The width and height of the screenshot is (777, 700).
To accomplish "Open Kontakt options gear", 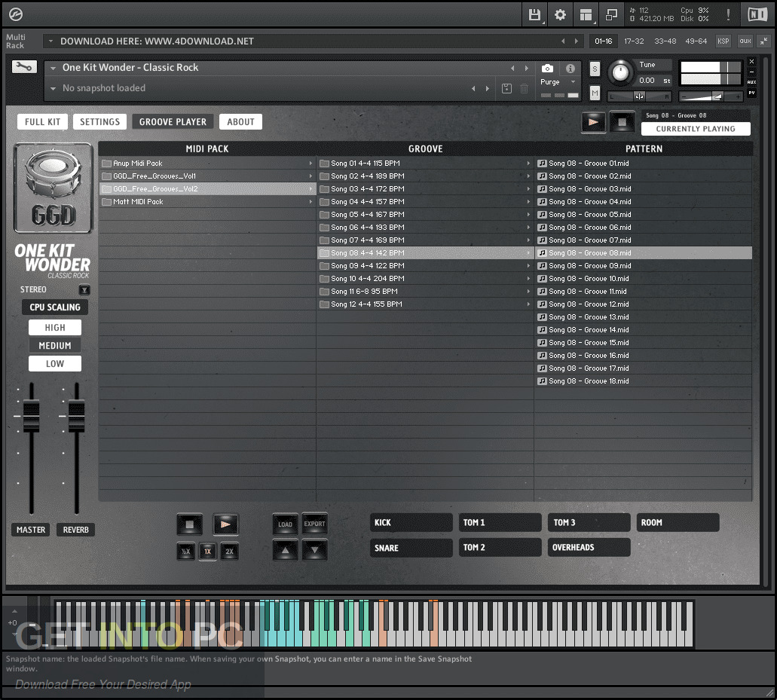I will (x=560, y=15).
